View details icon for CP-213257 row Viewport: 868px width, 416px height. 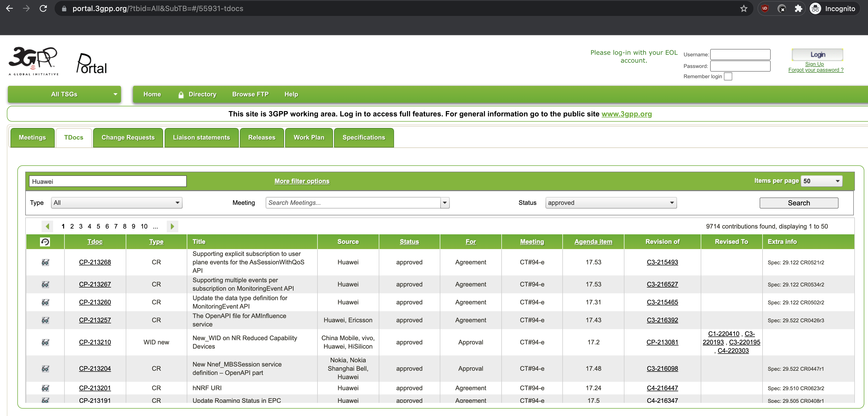45,320
